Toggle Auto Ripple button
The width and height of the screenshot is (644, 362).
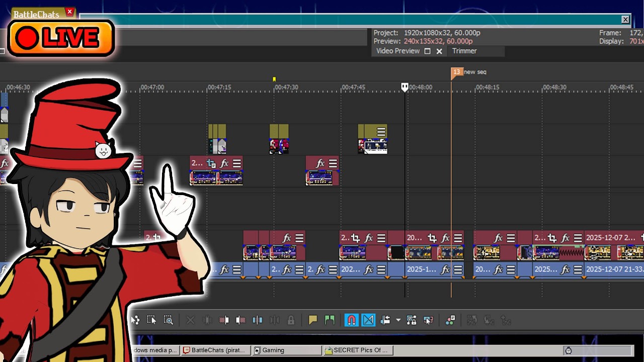tap(385, 320)
